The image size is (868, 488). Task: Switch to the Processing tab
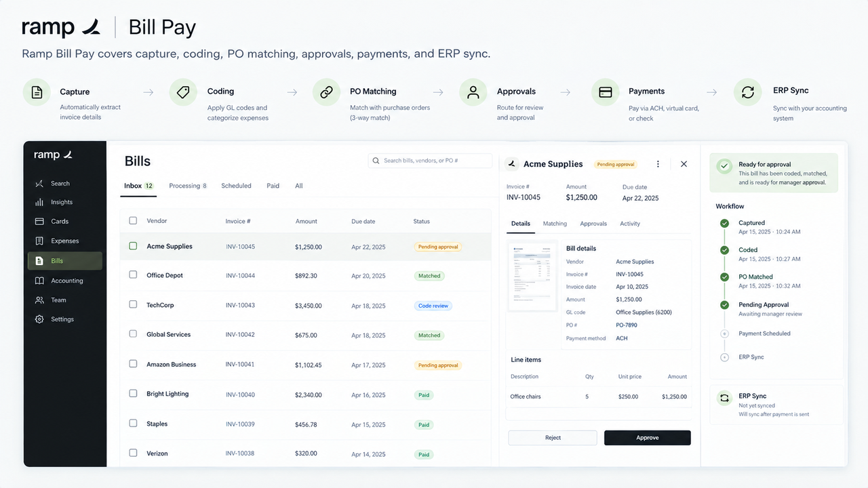pyautogui.click(x=188, y=186)
